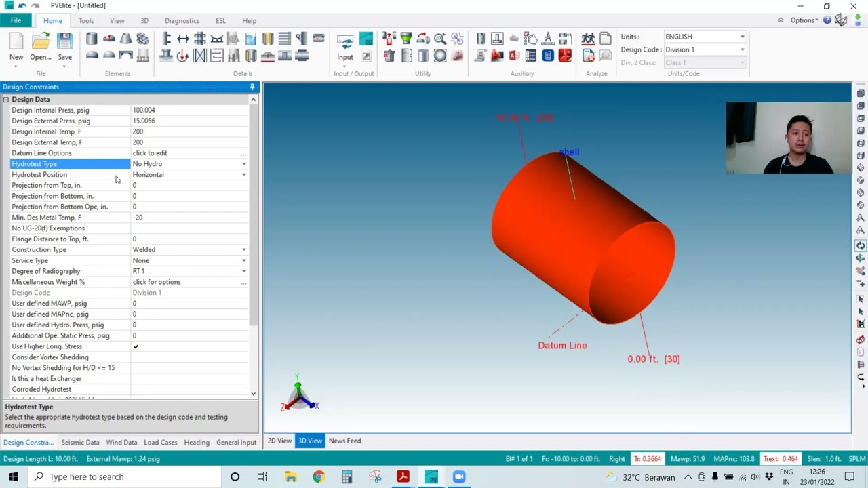Add a cylindrical shell element
This screenshot has height=488, width=868.
point(92,38)
